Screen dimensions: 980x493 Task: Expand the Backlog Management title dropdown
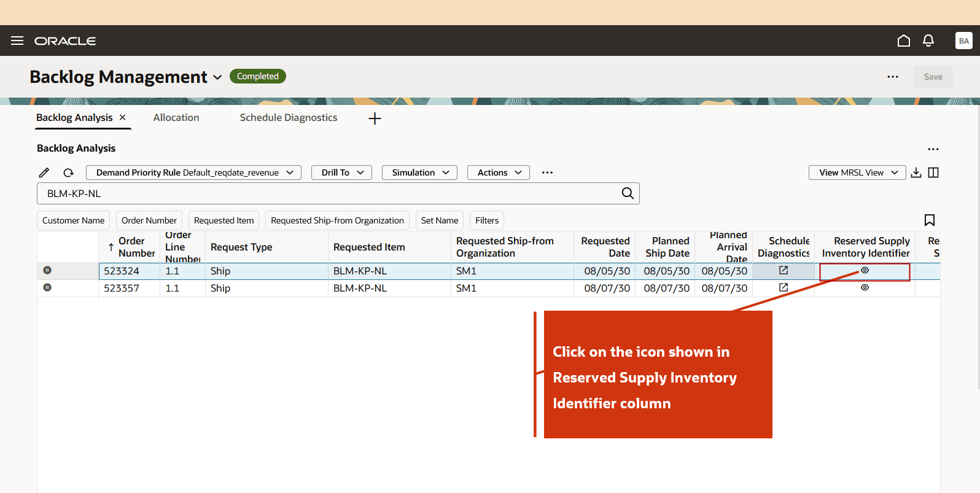pyautogui.click(x=217, y=77)
